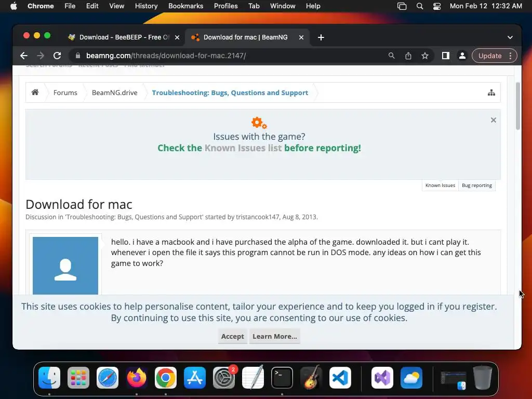
Task: Open the Profiles menu
Action: tap(225, 6)
